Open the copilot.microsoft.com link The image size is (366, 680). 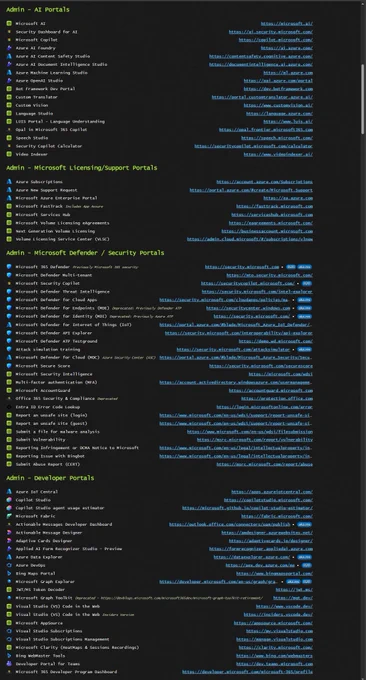pyautogui.click(x=276, y=40)
